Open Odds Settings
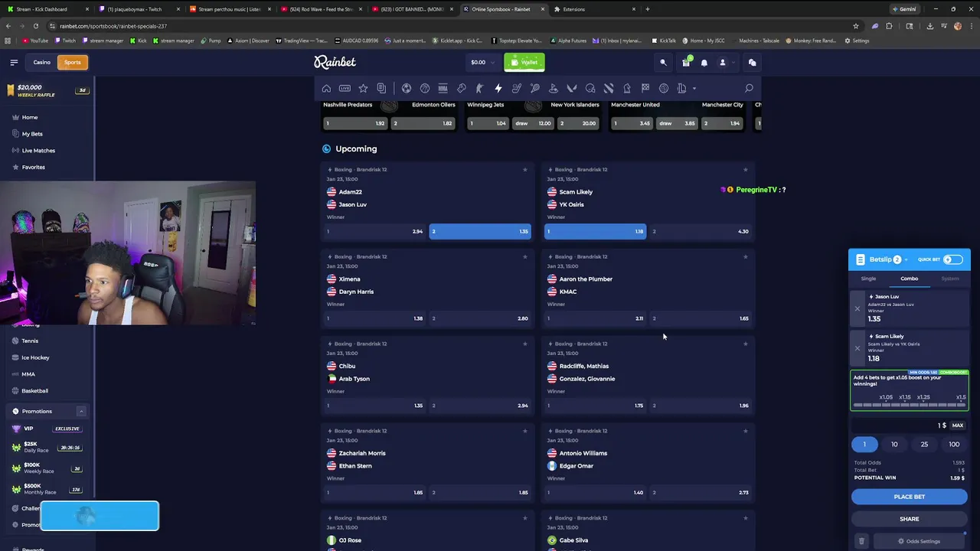 point(919,541)
